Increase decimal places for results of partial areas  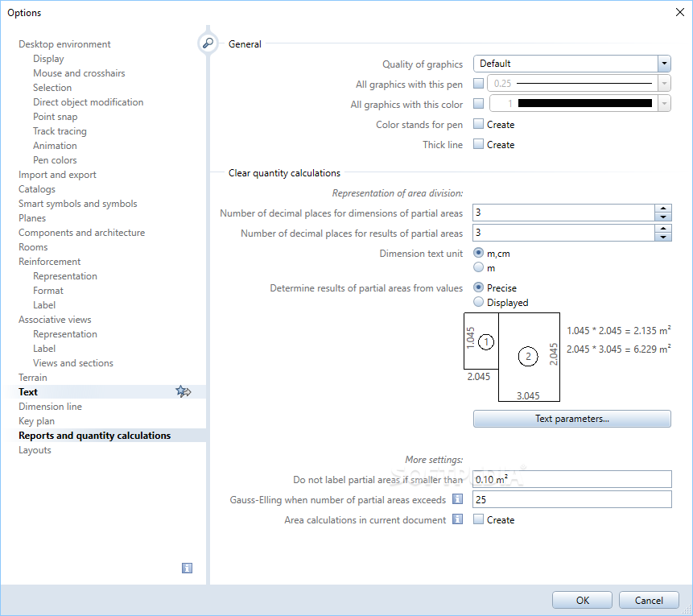pyautogui.click(x=663, y=229)
